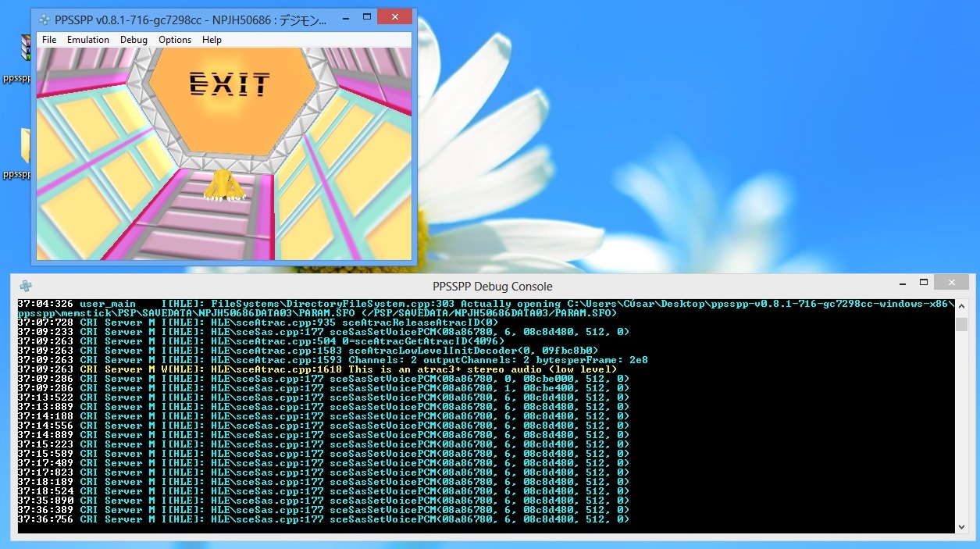Click the console scrollbar down arrow
Viewport: 980px width, 549px height.
(961, 527)
